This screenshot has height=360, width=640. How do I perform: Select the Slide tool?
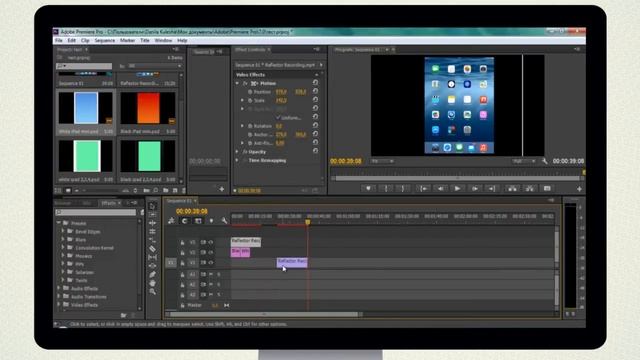[x=153, y=266]
